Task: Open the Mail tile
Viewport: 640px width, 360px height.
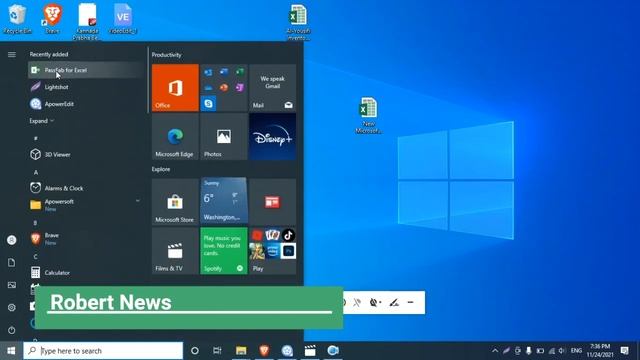Action: 273,87
